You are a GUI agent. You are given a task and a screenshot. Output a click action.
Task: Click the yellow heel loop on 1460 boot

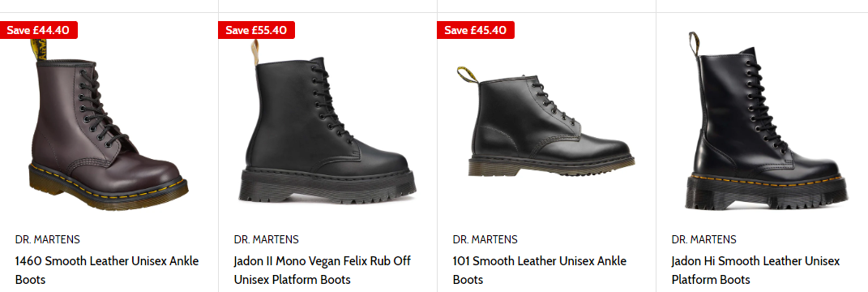tap(38, 51)
